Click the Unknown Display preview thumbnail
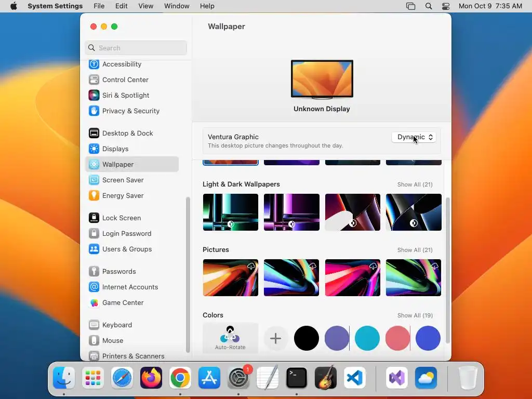Screen dimensions: 532x399 [x=322, y=79]
